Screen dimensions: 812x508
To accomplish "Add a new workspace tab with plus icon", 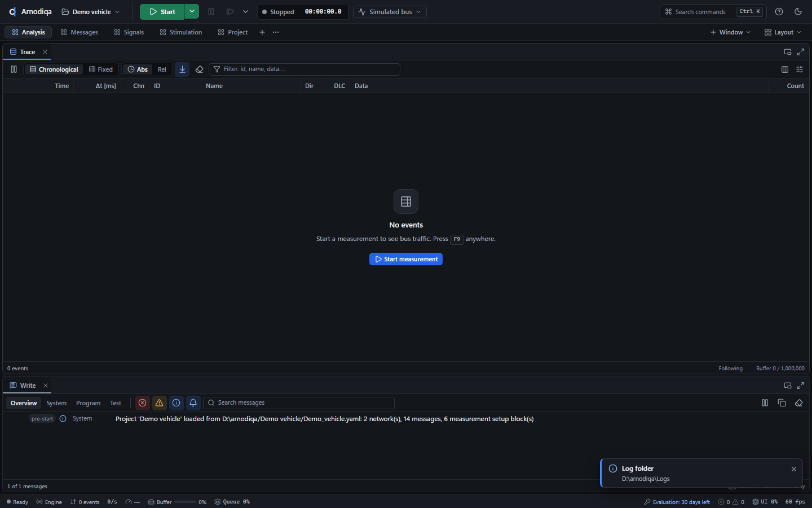I will [x=262, y=32].
